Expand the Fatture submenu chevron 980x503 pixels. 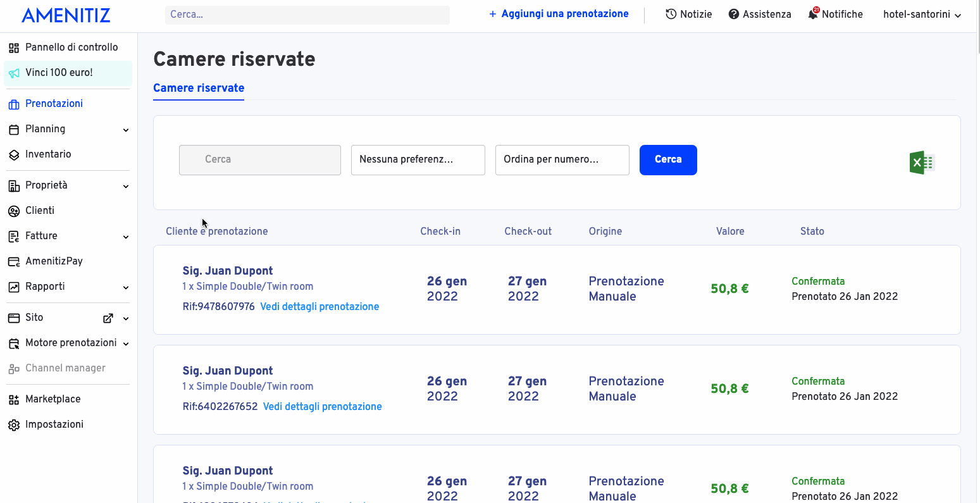(126, 237)
